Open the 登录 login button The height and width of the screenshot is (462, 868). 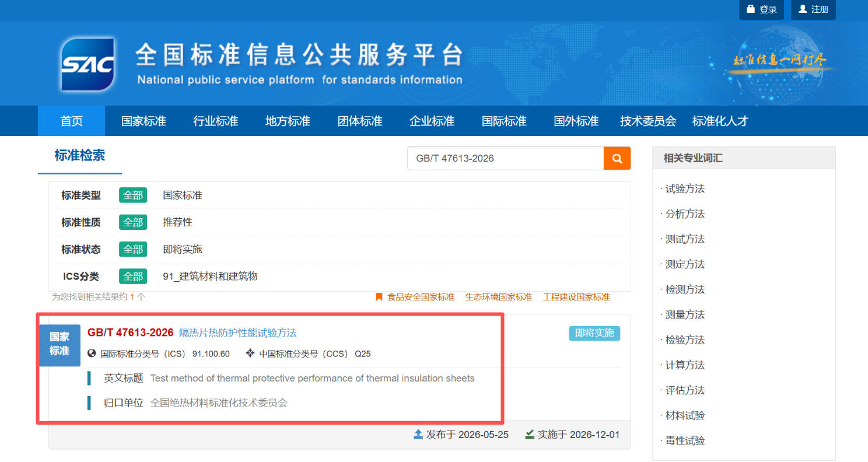tap(761, 9)
